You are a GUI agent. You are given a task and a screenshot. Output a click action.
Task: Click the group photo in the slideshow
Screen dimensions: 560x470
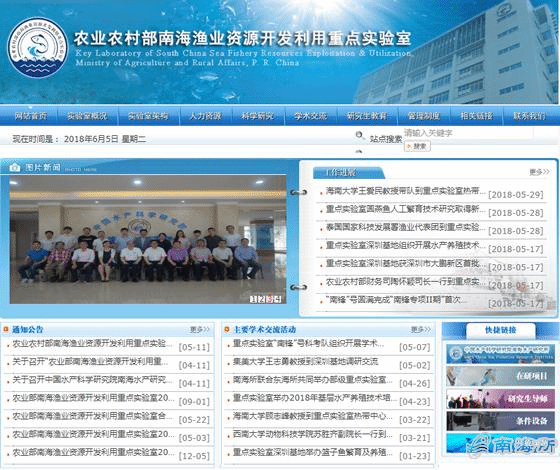[x=148, y=239]
